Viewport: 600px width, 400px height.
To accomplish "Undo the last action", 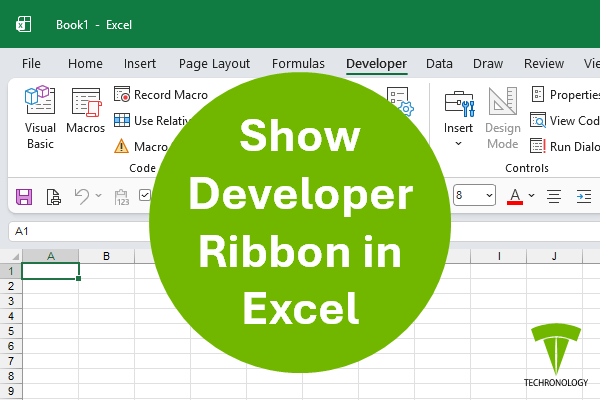I will tap(82, 196).
